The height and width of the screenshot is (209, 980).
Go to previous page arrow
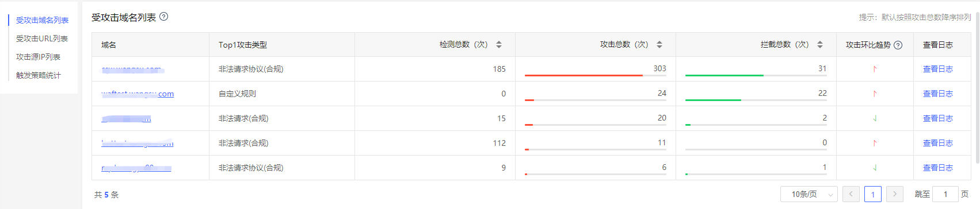click(851, 194)
